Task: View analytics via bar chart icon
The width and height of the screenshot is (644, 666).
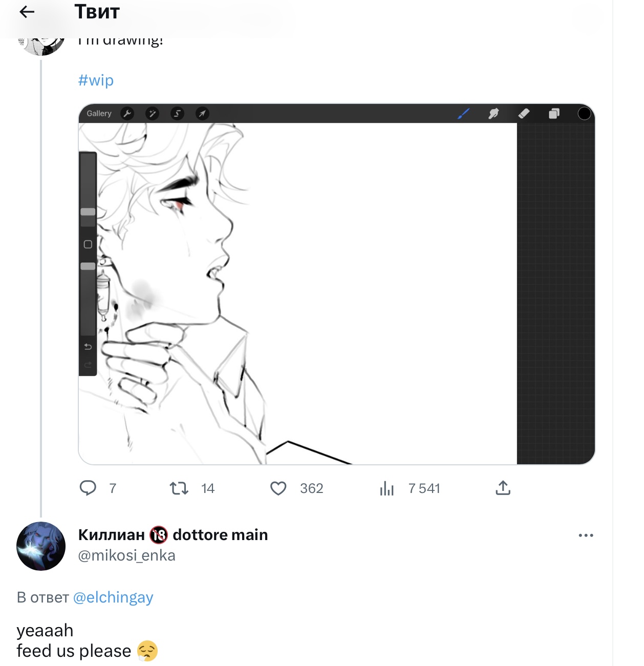Action: (387, 488)
